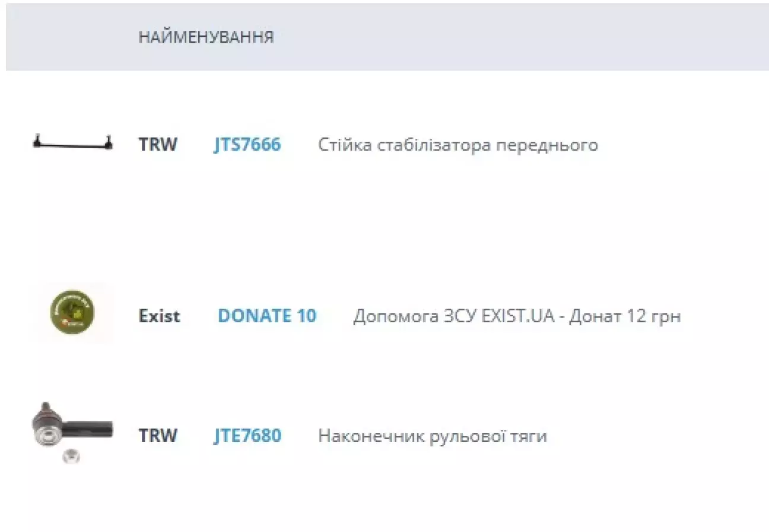The width and height of the screenshot is (769, 532).
Task: Click the 'Стійка стабілізатора переднього' description
Action: [458, 145]
